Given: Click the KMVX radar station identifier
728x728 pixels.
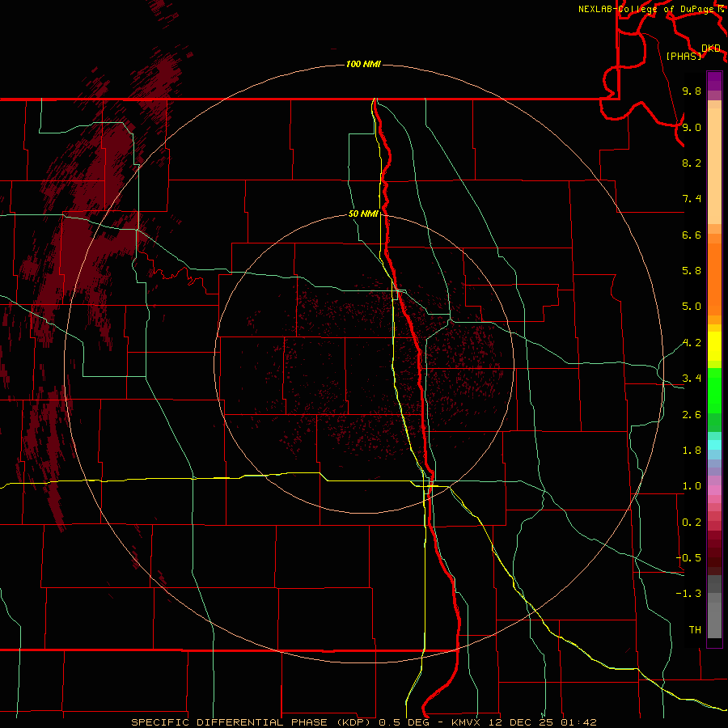Looking at the screenshot, I should (466, 722).
